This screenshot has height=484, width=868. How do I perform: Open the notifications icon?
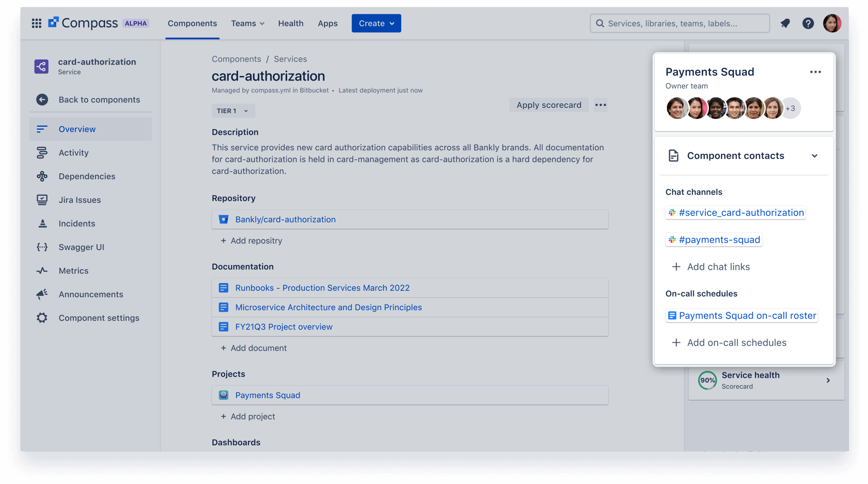785,23
